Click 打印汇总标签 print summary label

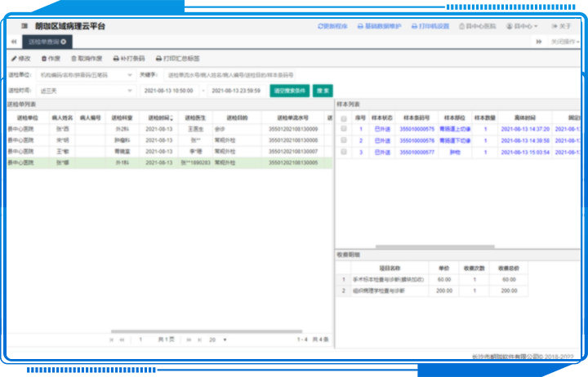[x=177, y=59]
